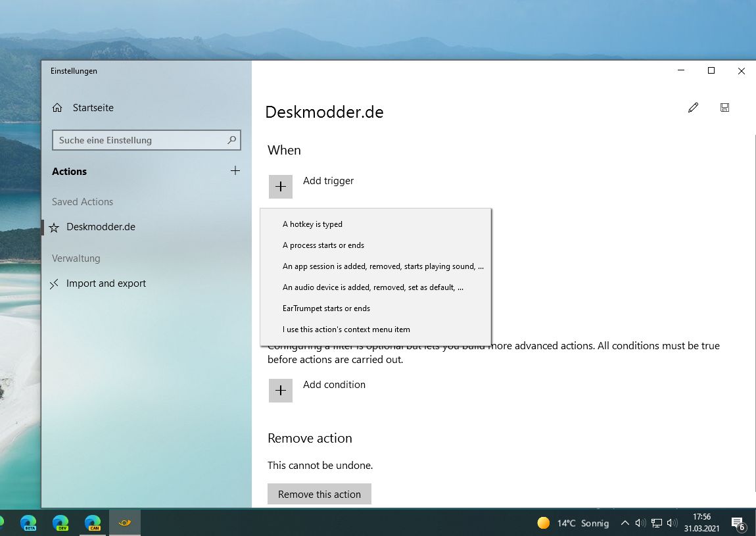Open Edge Canary from taskbar
Image resolution: width=756 pixels, height=536 pixels.
(93, 522)
